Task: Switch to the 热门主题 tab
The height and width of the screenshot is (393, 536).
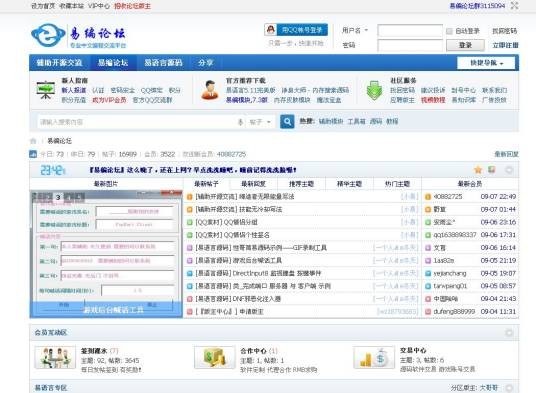Action: [397, 184]
